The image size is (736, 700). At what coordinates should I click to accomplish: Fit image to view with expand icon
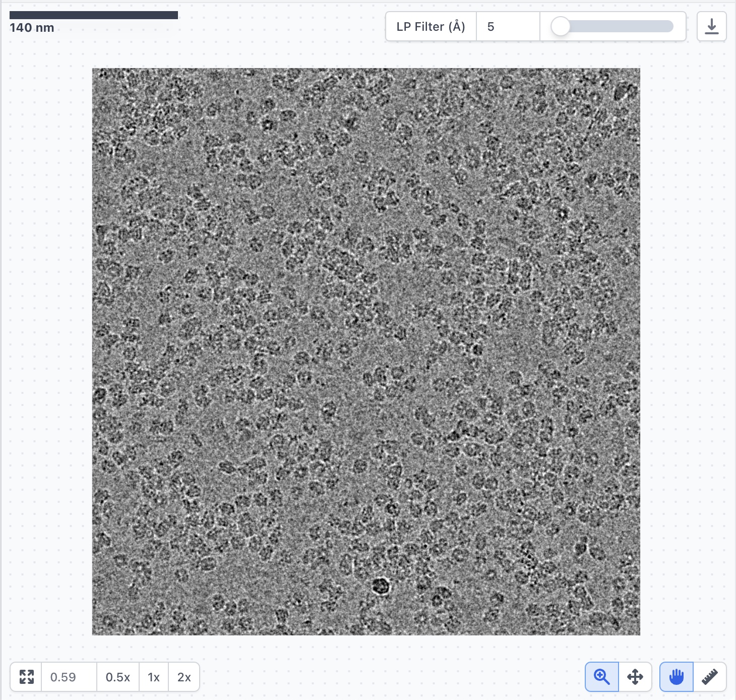(x=27, y=677)
